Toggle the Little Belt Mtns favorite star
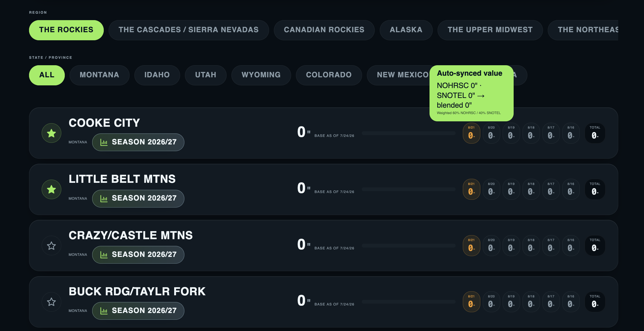 51,189
